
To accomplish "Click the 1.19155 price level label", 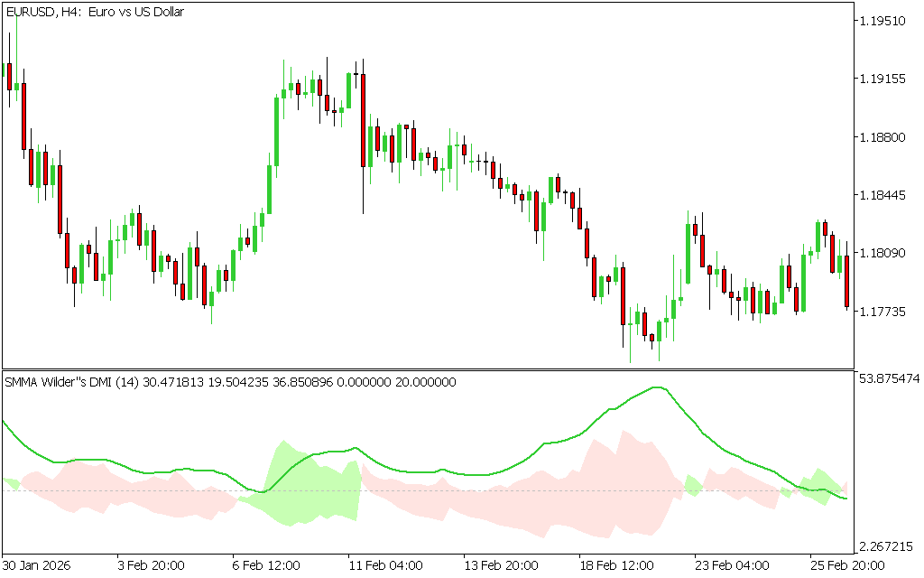I will pos(885,79).
